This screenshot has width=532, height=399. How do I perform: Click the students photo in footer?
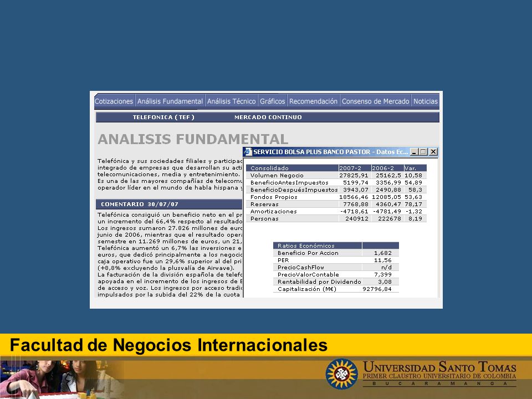click(62, 379)
